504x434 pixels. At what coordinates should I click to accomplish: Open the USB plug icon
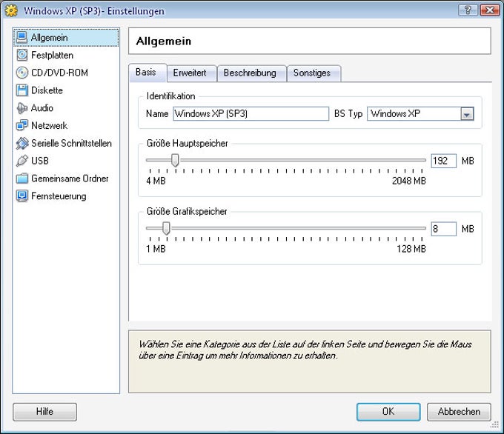21,161
